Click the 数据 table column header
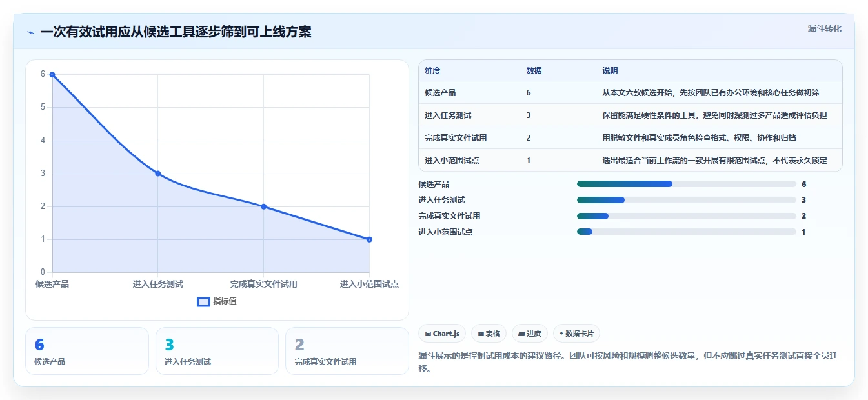The height and width of the screenshot is (400, 868). pos(534,71)
